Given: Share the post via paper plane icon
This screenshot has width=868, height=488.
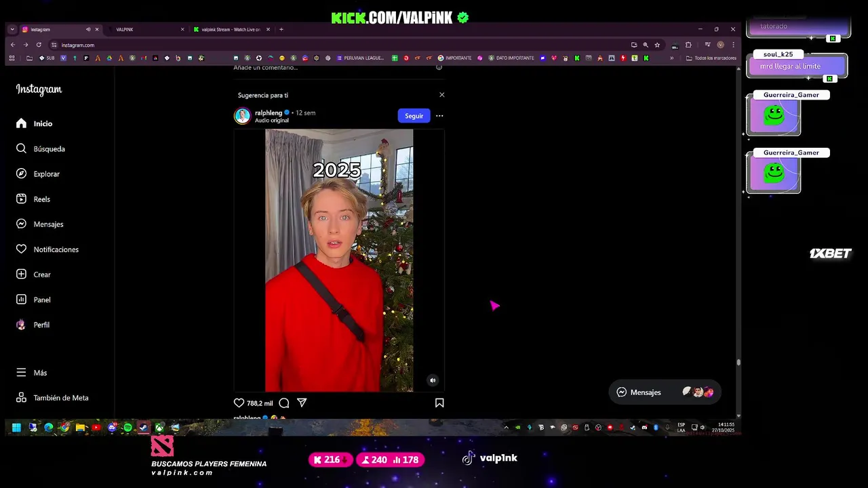Looking at the screenshot, I should point(302,403).
